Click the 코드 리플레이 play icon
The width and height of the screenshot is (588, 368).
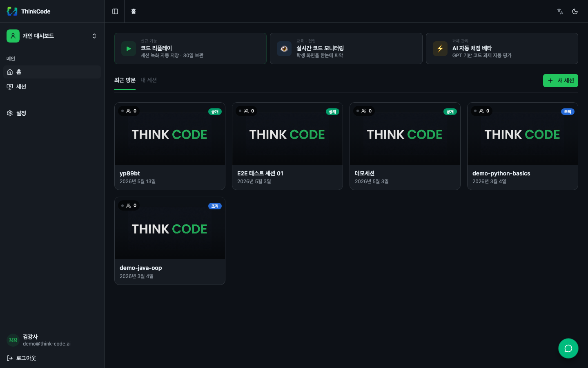tap(129, 49)
